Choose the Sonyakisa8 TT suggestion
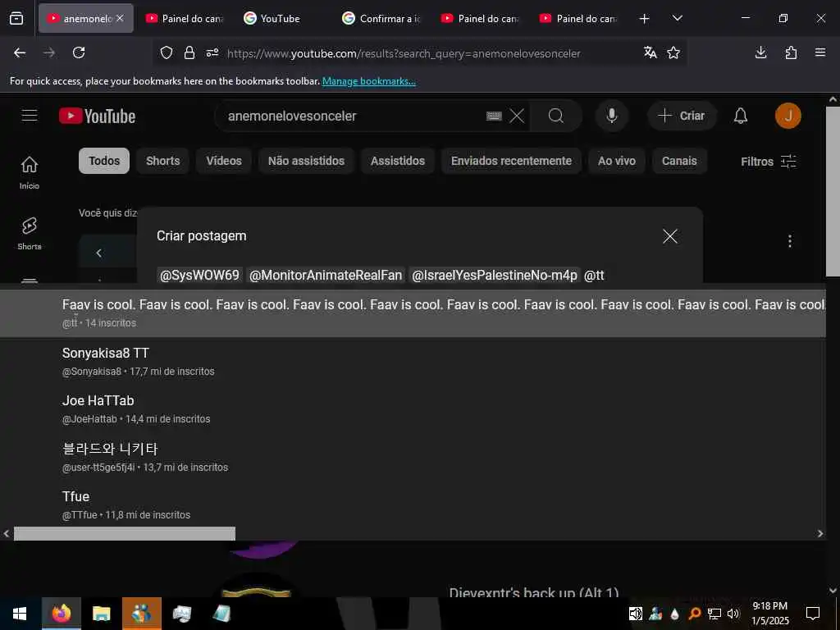 pos(413,362)
